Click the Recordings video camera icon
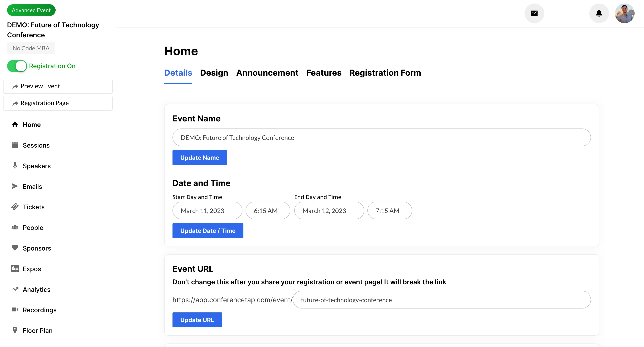 [x=15, y=309]
